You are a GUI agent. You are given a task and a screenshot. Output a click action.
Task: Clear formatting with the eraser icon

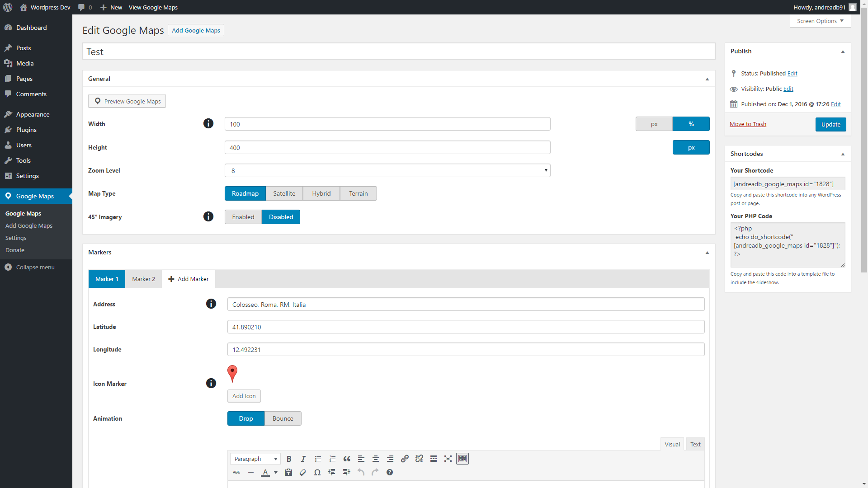[x=303, y=472]
